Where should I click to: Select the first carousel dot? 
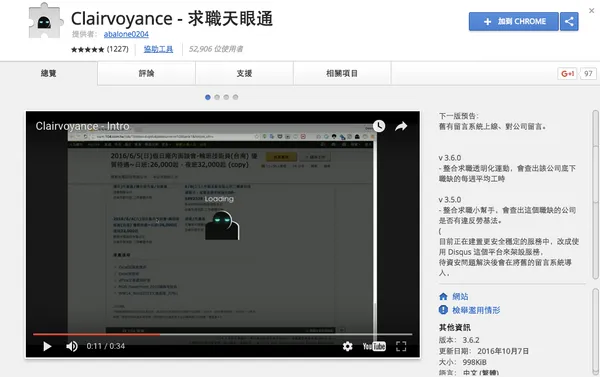pyautogui.click(x=208, y=97)
